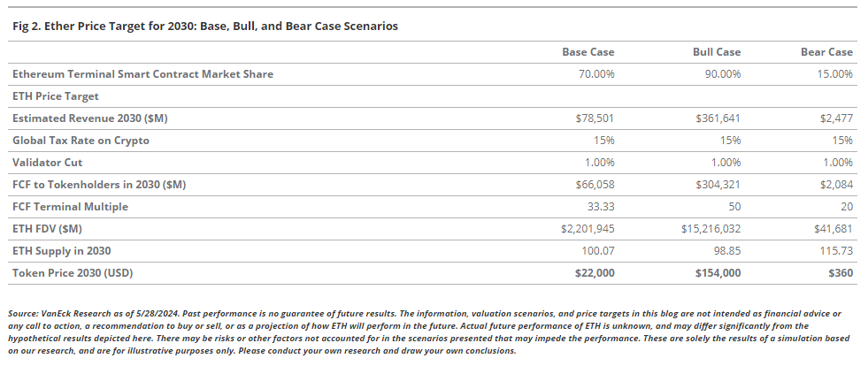Screen dimensions: 868x366
Task: Click the Bear Case column header
Action: (x=826, y=52)
